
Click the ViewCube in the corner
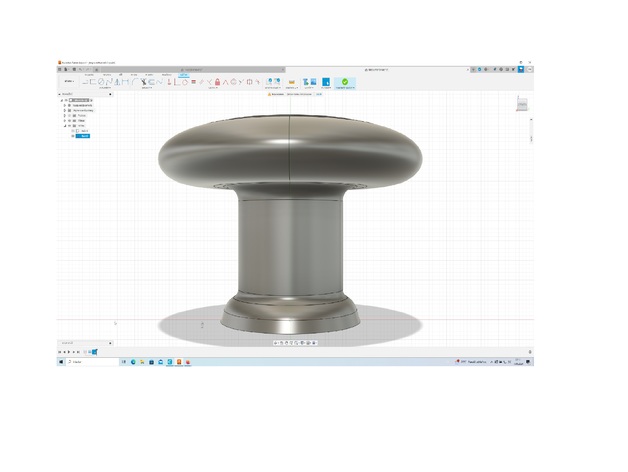click(x=521, y=104)
